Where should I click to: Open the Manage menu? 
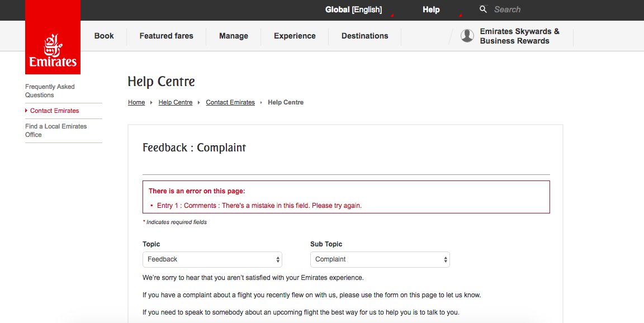pos(234,36)
